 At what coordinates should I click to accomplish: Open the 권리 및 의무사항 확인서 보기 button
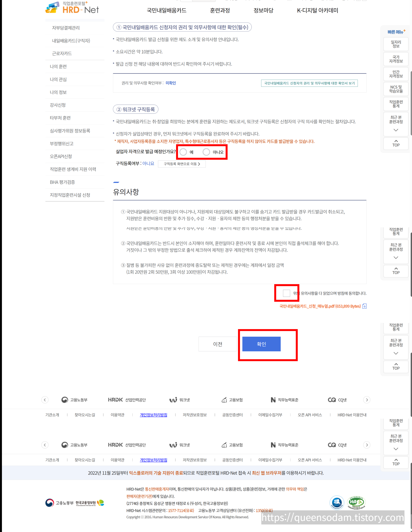(309, 83)
